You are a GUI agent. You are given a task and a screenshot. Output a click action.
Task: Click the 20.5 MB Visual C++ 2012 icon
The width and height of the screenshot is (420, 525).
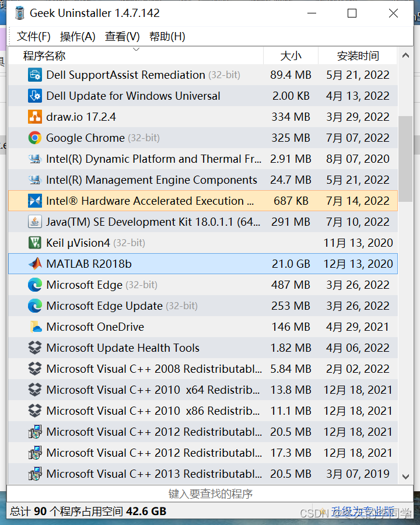(x=35, y=432)
